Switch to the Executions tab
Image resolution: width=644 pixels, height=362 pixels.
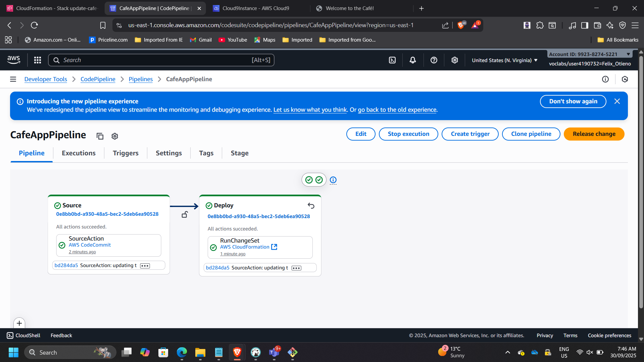[x=79, y=153]
